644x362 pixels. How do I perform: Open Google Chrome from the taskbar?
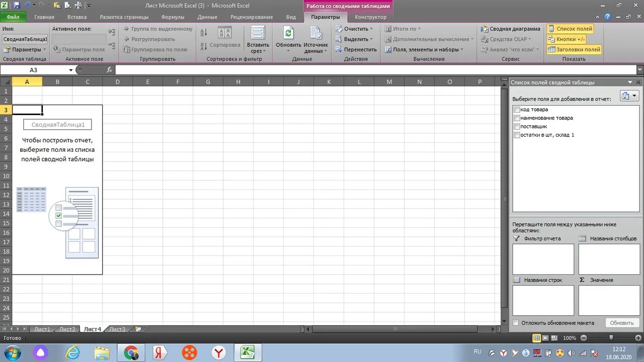131,352
